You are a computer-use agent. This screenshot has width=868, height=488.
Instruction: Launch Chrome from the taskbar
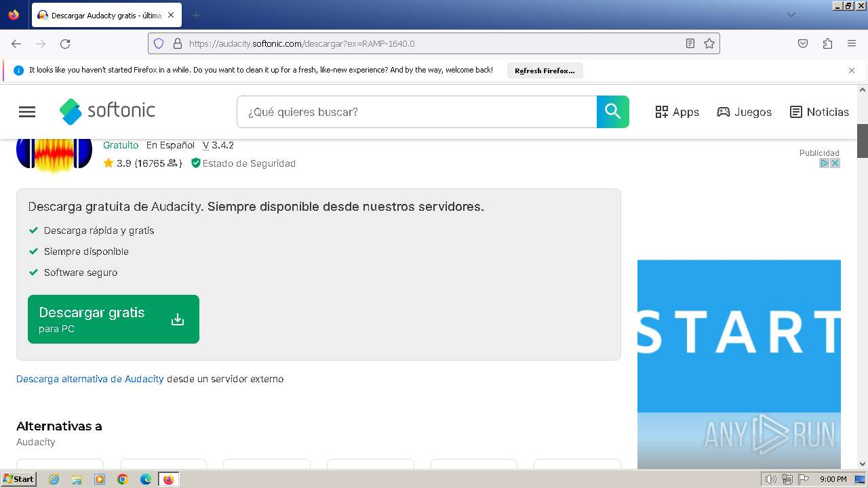[x=123, y=479]
